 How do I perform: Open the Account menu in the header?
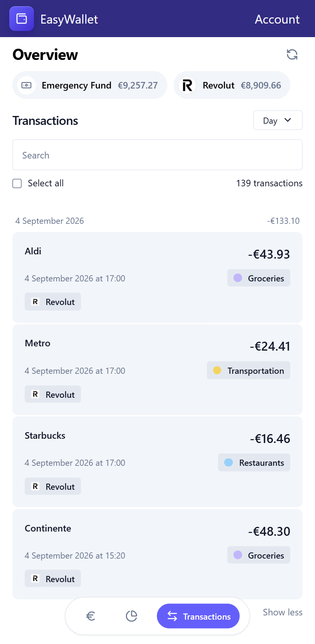click(277, 19)
